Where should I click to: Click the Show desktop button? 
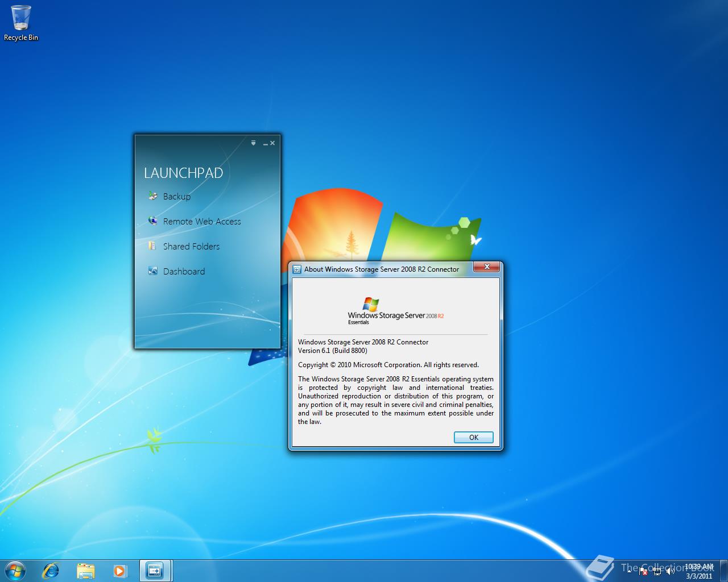(723, 571)
